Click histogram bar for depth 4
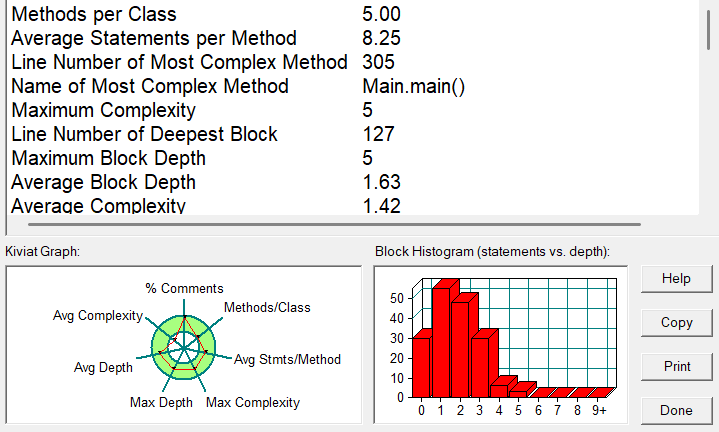Screen dimensions: 719x432 [x=499, y=391]
